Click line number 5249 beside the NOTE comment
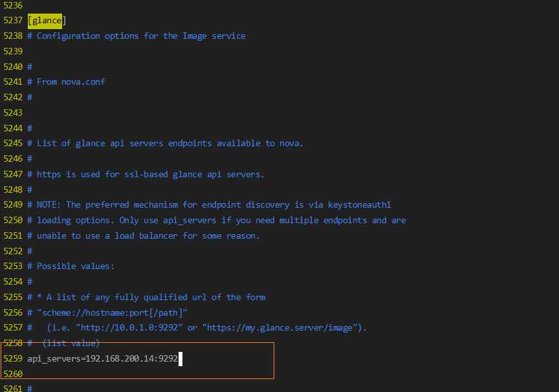Image resolution: width=559 pixels, height=392 pixels. tap(13, 204)
